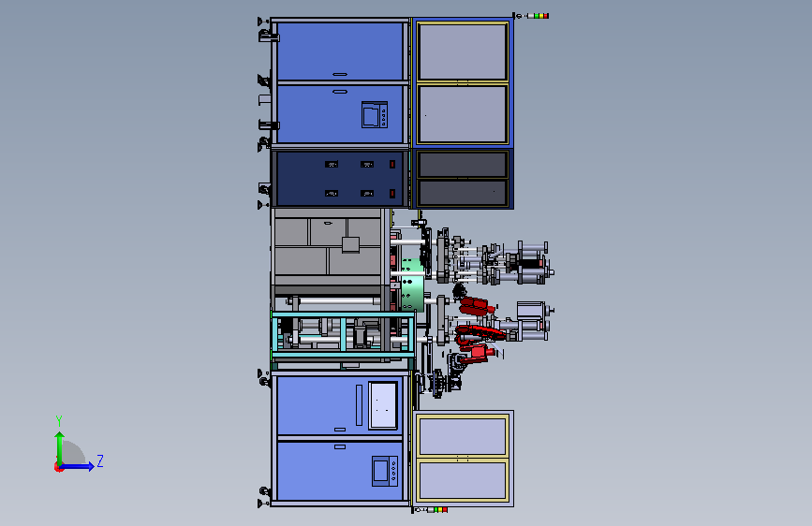
Task: Select the lowest pane of bottom-right yellow-framed cabinet
Action: tap(463, 480)
